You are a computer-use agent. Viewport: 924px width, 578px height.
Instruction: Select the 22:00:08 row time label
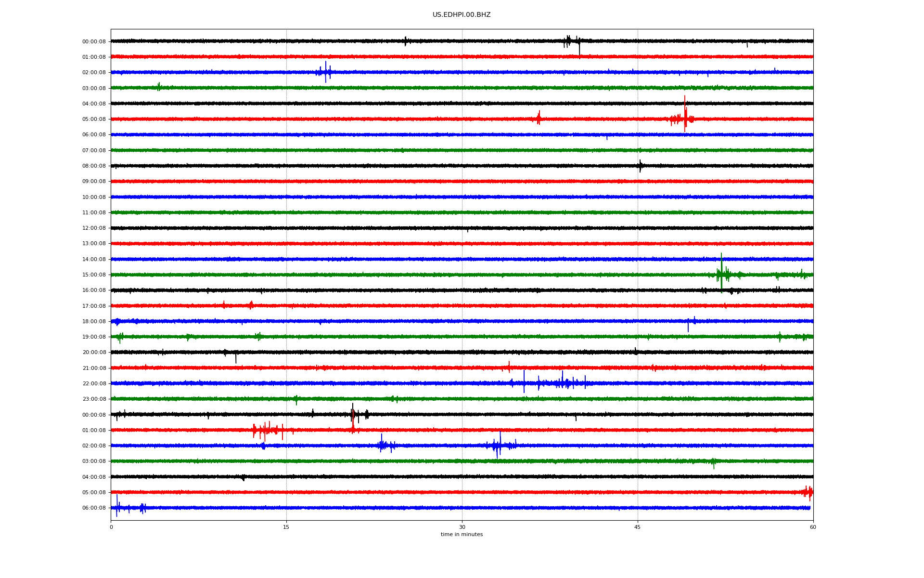(x=94, y=384)
